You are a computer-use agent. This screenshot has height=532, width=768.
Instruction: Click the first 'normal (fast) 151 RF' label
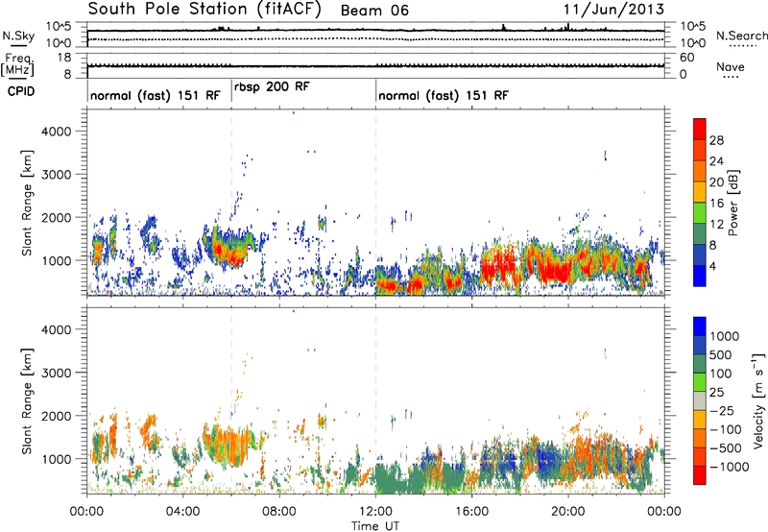pos(156,95)
